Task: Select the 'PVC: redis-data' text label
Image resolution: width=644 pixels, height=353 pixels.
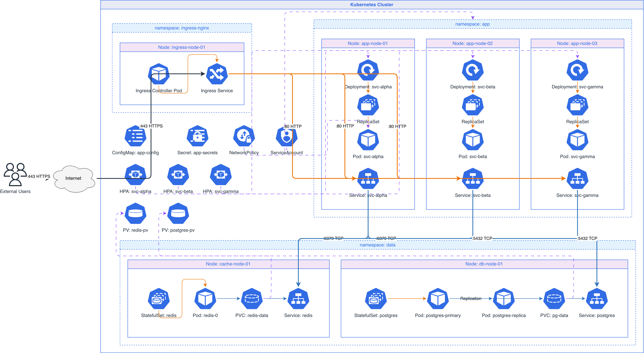Action: pos(252,315)
